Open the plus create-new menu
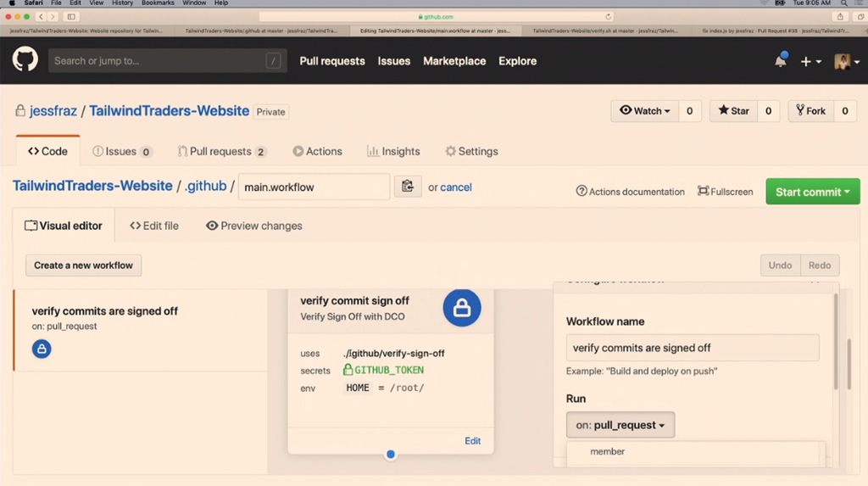The image size is (868, 486). [810, 62]
